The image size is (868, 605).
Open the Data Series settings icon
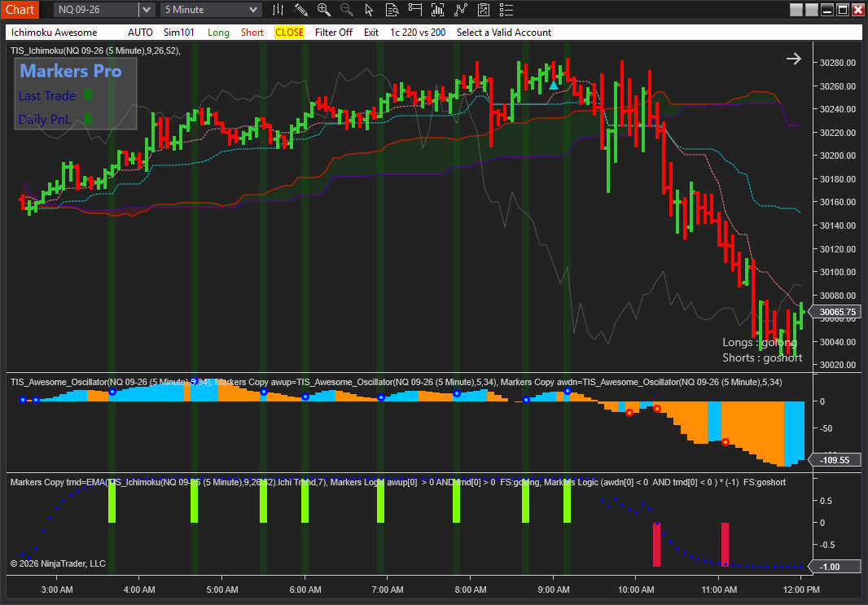[437, 10]
